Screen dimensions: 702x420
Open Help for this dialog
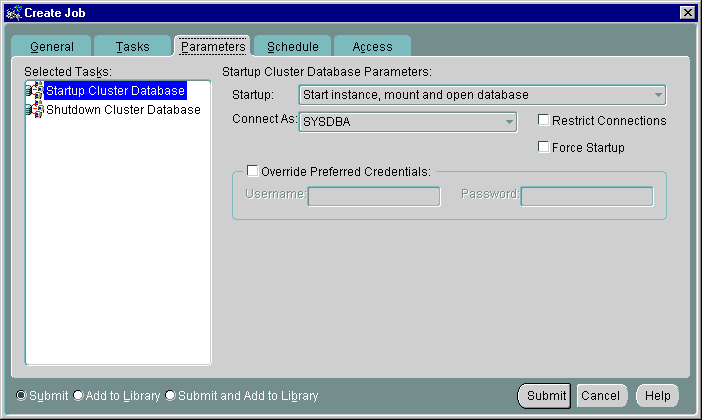(657, 395)
